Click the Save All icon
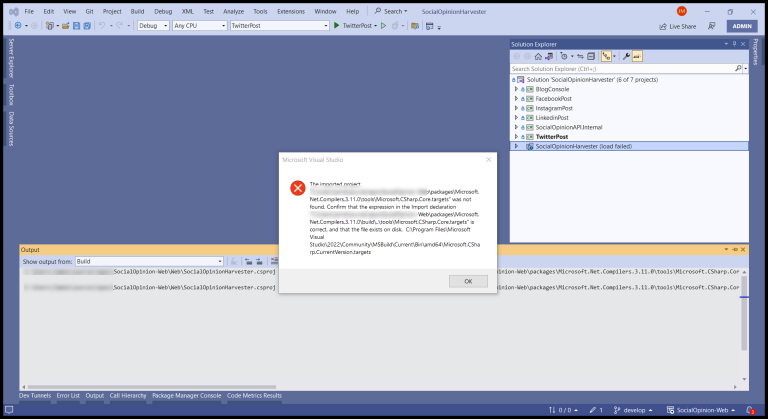 coord(87,25)
